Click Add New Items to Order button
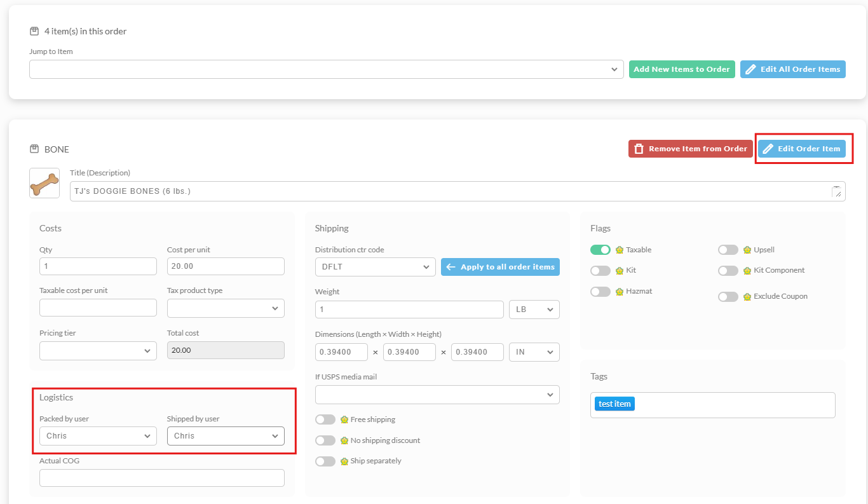Screen dimensions: 868x504 click(682, 69)
